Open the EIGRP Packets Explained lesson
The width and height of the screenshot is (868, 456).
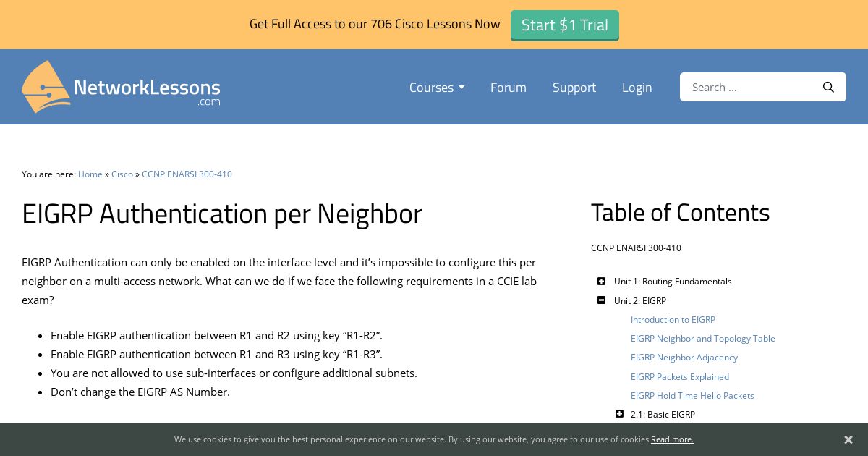(680, 376)
